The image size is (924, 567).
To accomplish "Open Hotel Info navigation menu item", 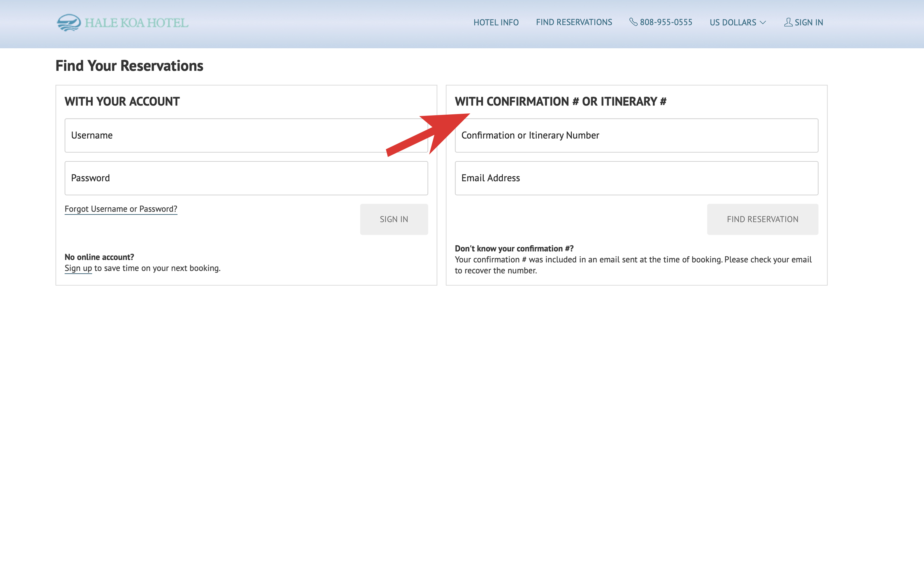I will (496, 22).
